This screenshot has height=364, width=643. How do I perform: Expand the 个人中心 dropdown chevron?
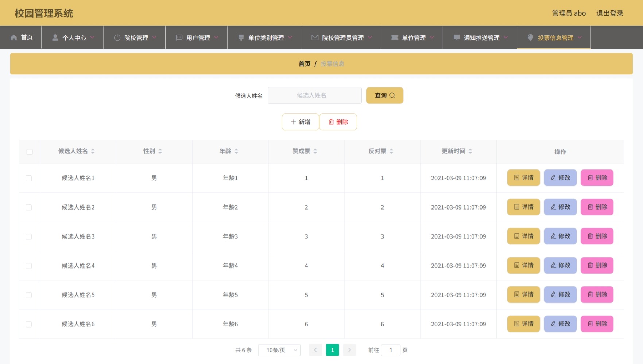[x=92, y=38]
